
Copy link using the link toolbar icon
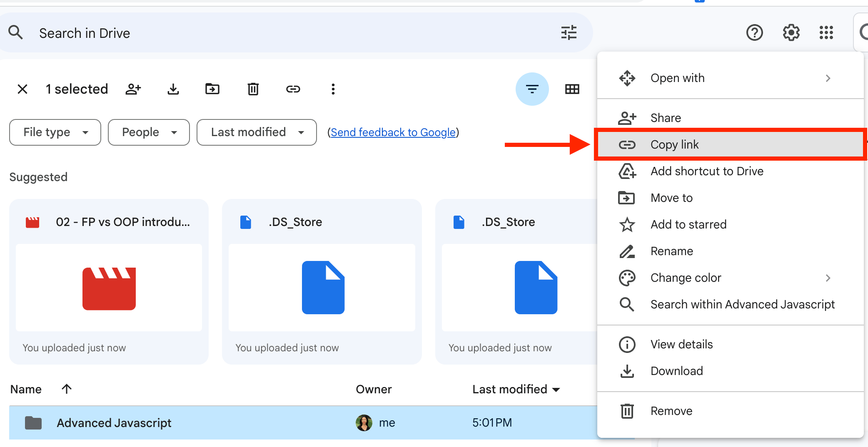tap(293, 89)
